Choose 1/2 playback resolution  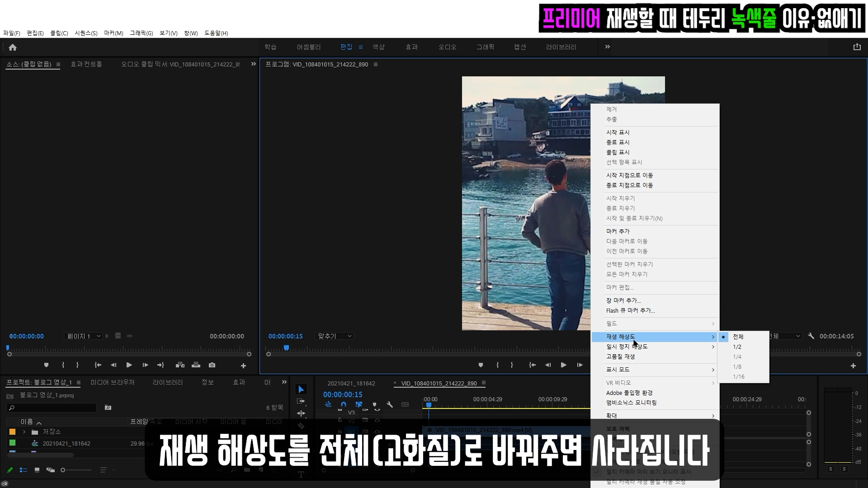pos(737,347)
